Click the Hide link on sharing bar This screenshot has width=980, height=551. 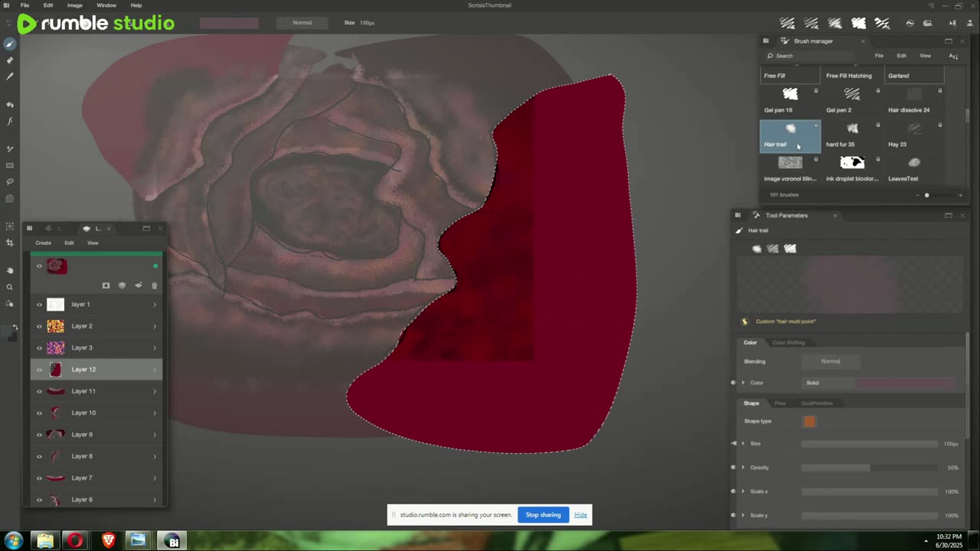point(580,514)
